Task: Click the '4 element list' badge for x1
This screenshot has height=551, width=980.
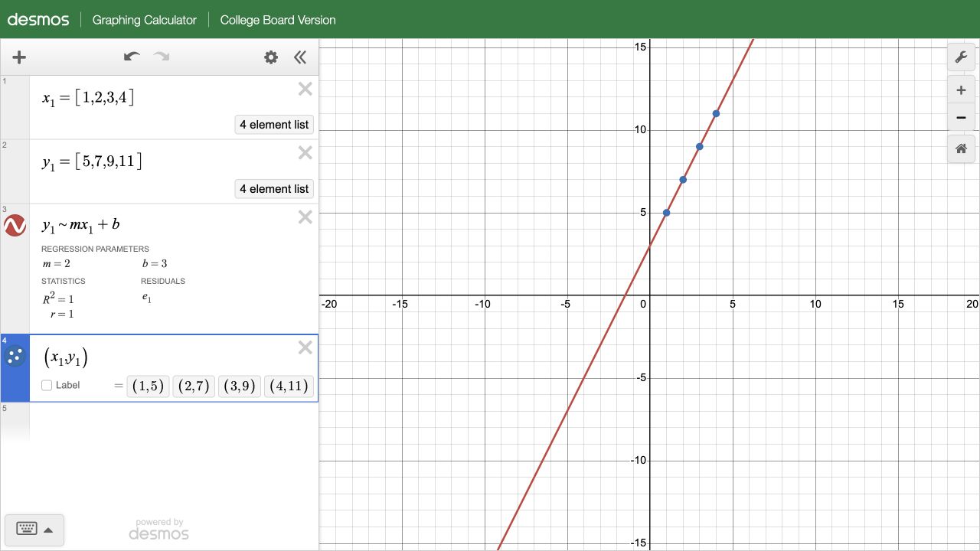Action: tap(274, 125)
